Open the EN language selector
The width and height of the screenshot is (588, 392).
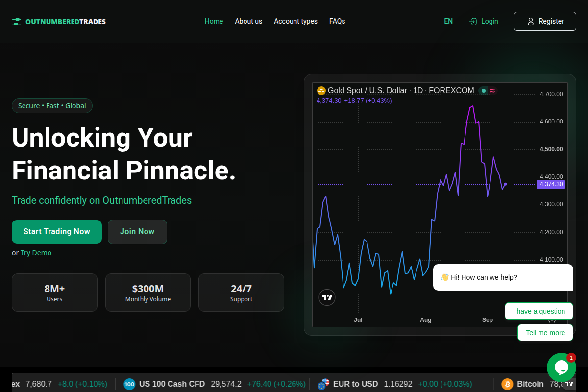click(448, 21)
